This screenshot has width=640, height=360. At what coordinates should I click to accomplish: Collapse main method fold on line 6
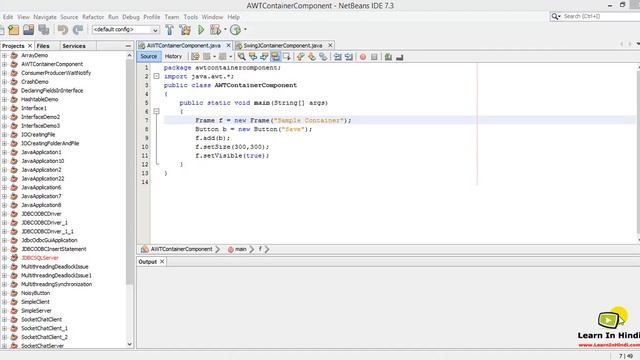[x=156, y=111]
